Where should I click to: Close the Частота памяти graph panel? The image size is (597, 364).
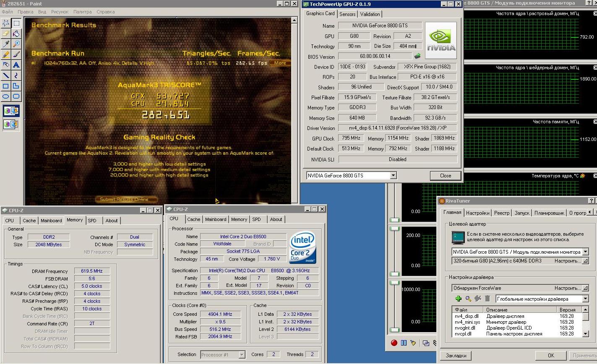595,122
